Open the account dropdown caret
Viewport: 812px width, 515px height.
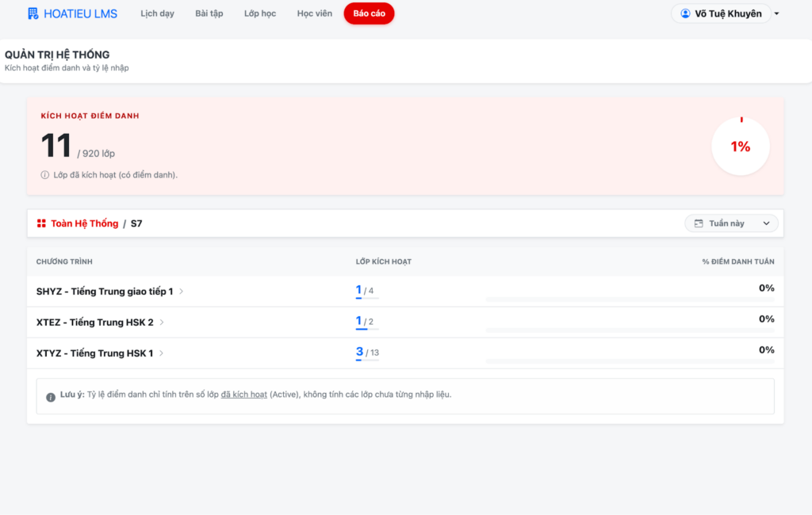(x=776, y=13)
